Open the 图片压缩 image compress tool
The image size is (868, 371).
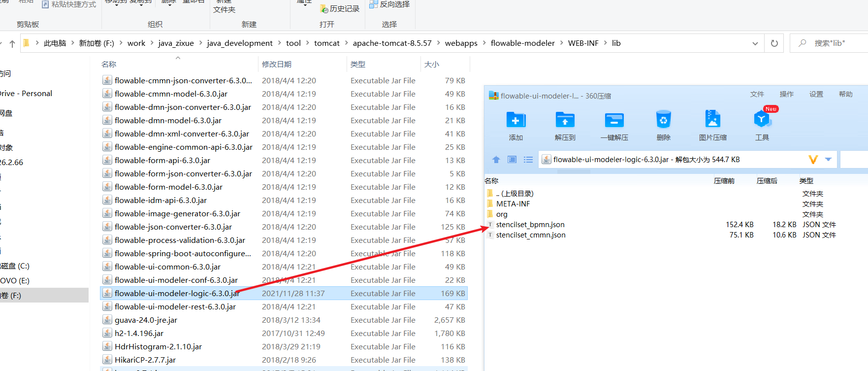pyautogui.click(x=712, y=119)
